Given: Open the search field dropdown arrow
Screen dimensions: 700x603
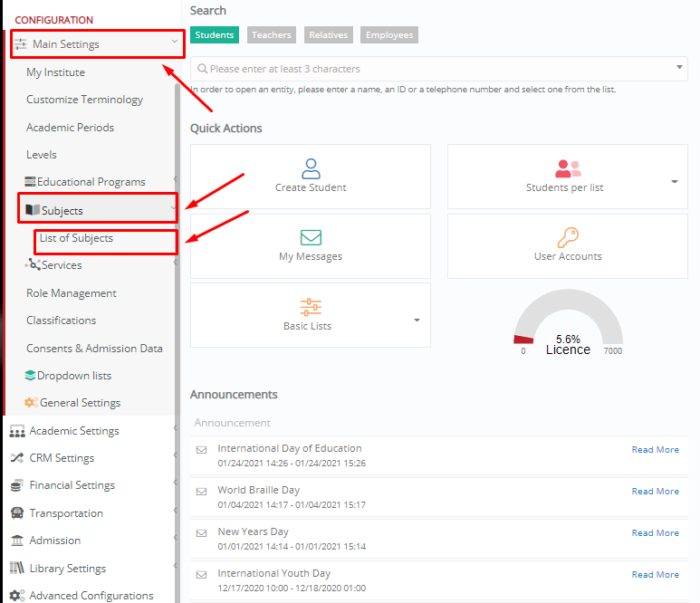Looking at the screenshot, I should [x=679, y=67].
